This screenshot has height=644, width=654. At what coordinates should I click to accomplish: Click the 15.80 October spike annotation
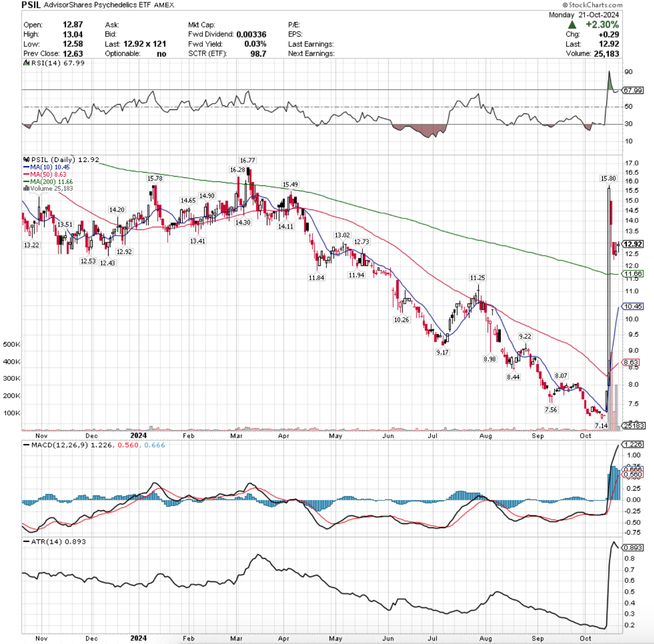click(x=608, y=178)
